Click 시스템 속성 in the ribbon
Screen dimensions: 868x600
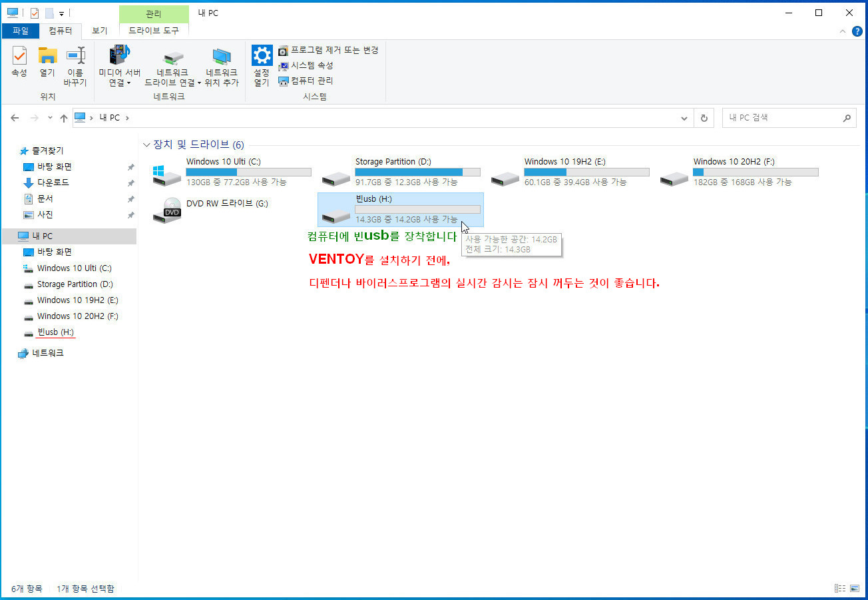click(x=306, y=65)
